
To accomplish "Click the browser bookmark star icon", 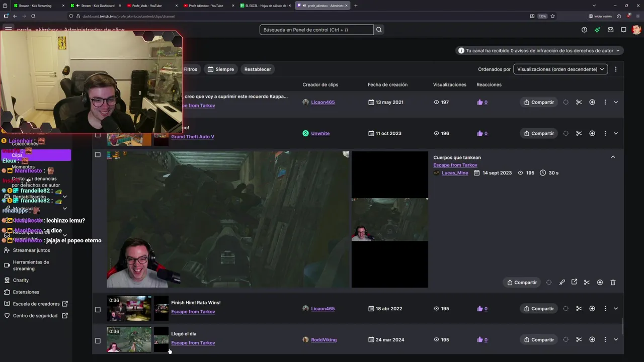I will [552, 16].
